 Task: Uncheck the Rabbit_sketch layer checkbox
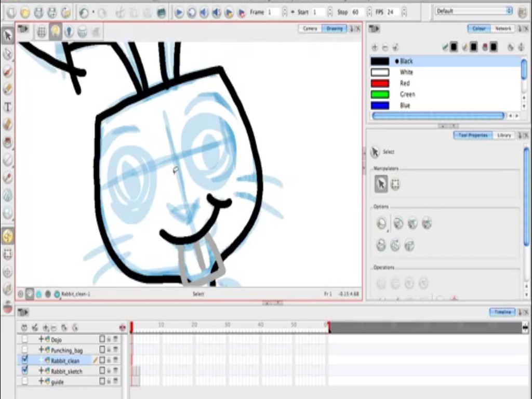25,370
